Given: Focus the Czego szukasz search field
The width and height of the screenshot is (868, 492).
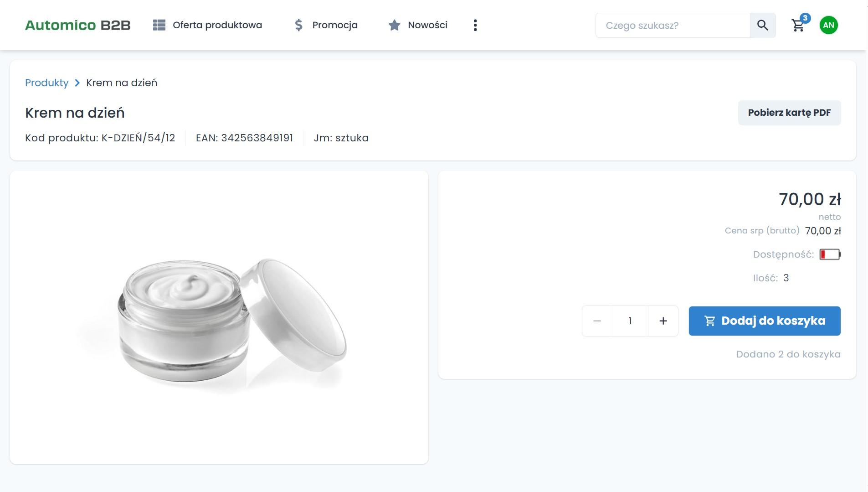Looking at the screenshot, I should (x=672, y=26).
